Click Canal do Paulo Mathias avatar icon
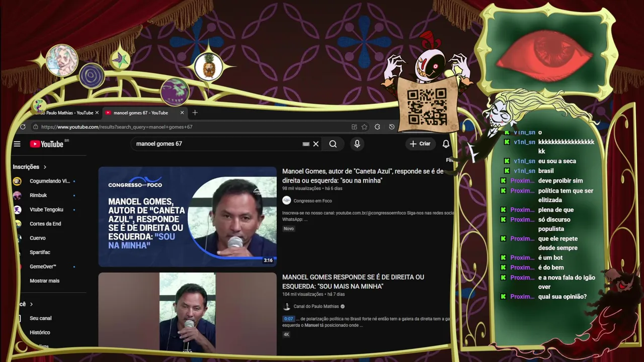 [287, 306]
